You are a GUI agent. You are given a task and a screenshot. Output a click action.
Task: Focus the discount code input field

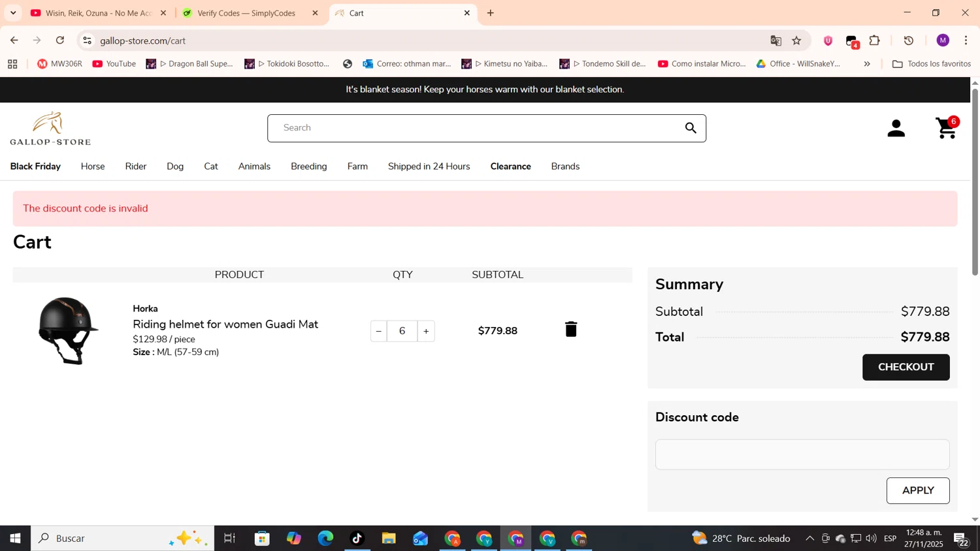[802, 454]
